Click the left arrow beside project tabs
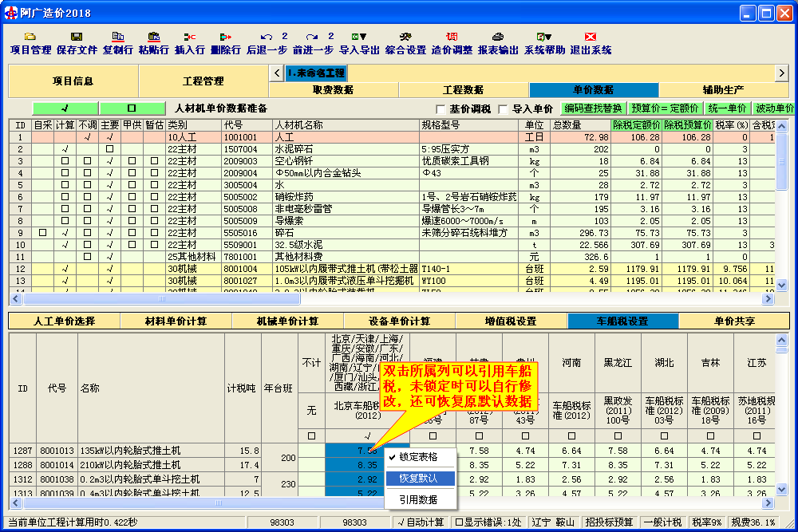This screenshot has height=532, width=798. (276, 73)
